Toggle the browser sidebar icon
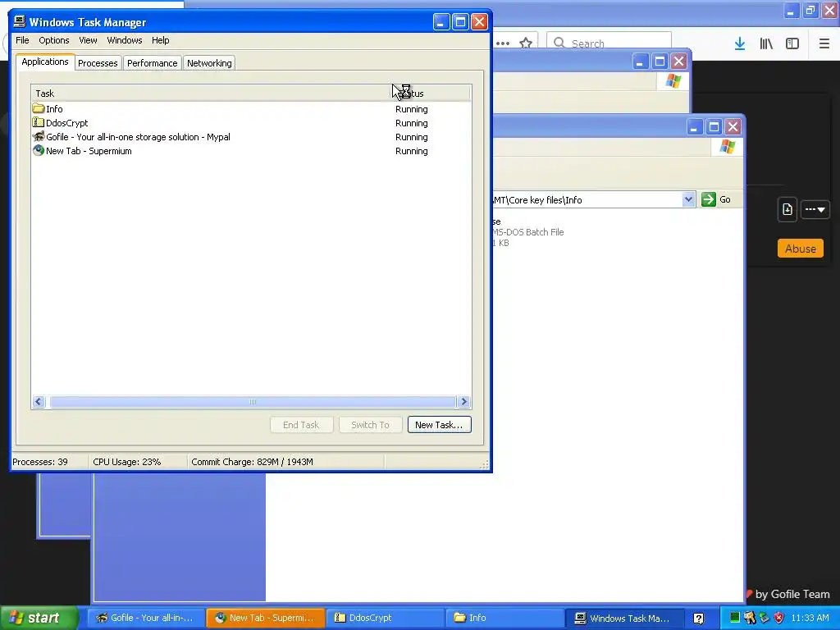The image size is (840, 630). 792,43
